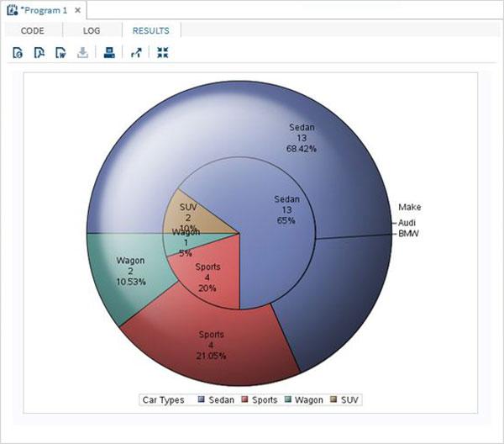Click the Program 1 tab icon

[13, 10]
